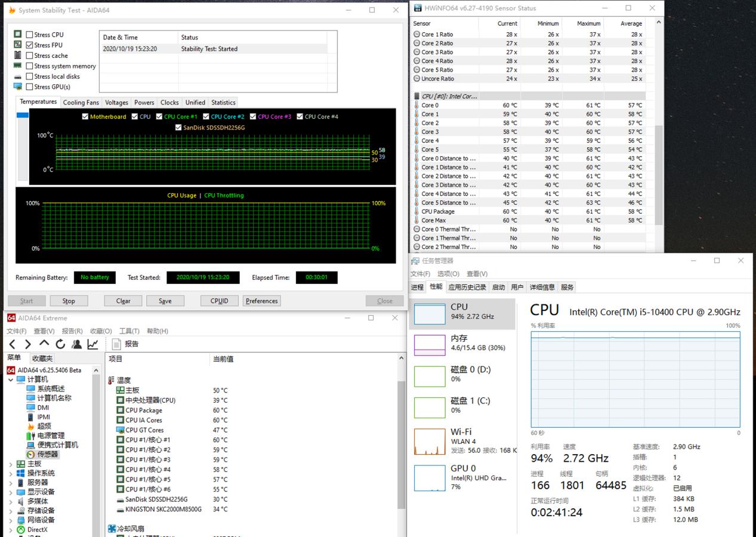Click the Report (报告) page icon

click(116, 344)
